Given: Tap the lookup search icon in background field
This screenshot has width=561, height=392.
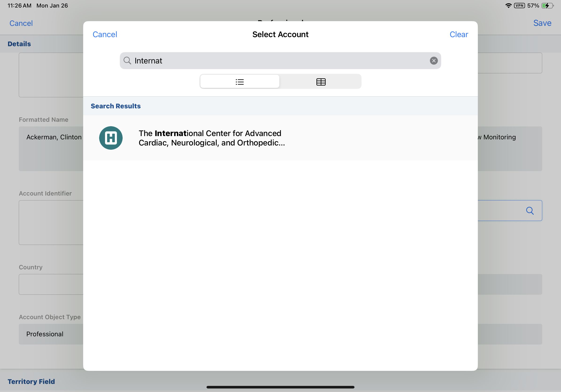Looking at the screenshot, I should pos(530,210).
